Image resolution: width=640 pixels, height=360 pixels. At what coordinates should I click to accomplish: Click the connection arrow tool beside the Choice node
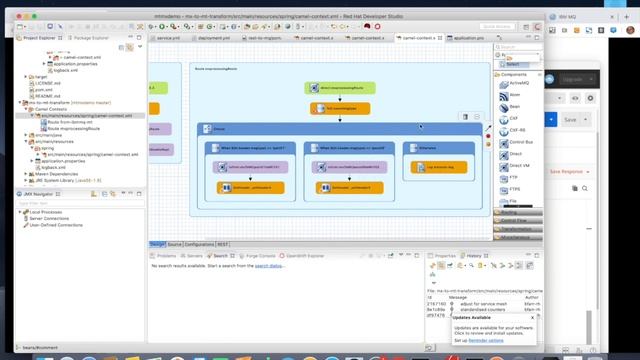coord(488,128)
